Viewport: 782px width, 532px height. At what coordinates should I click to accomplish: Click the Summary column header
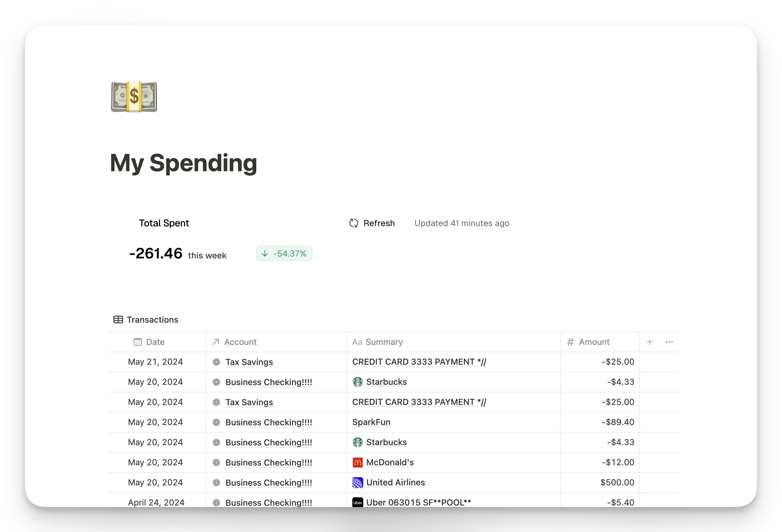click(453, 342)
